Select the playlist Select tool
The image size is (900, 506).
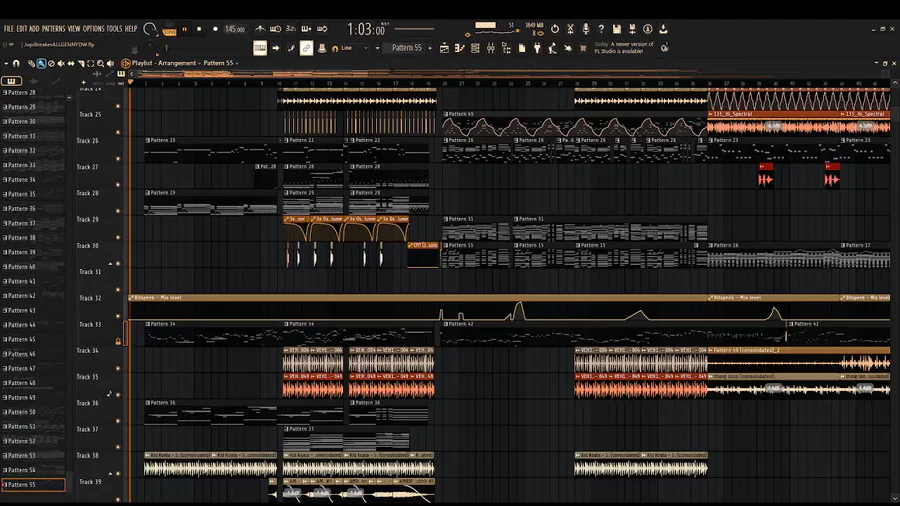91,64
